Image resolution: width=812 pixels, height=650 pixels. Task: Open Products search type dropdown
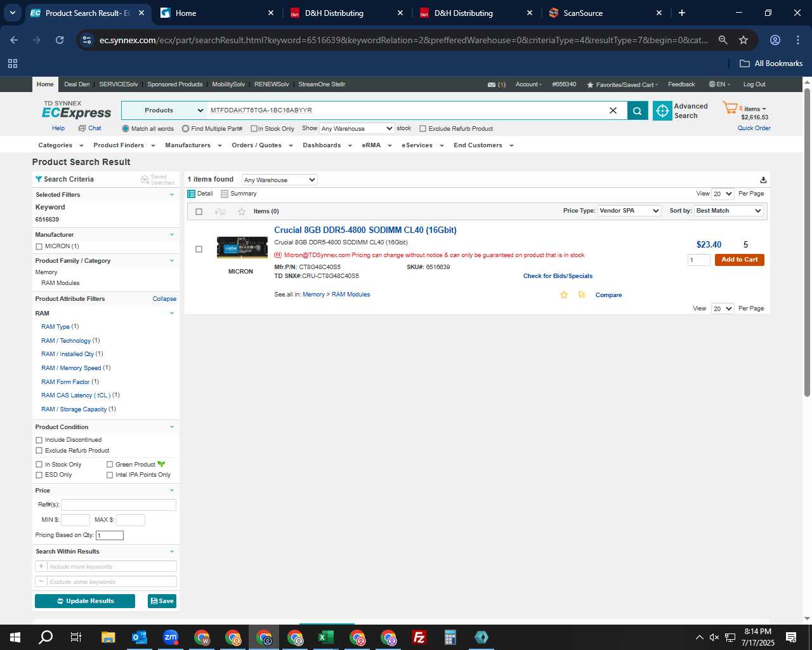click(164, 110)
